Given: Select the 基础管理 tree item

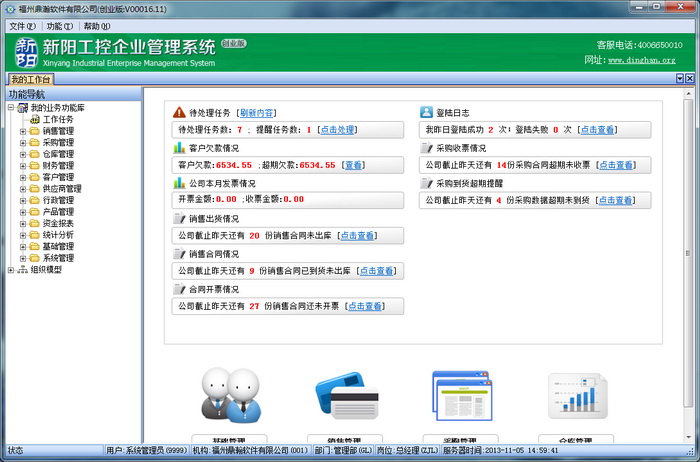Looking at the screenshot, I should 58,246.
